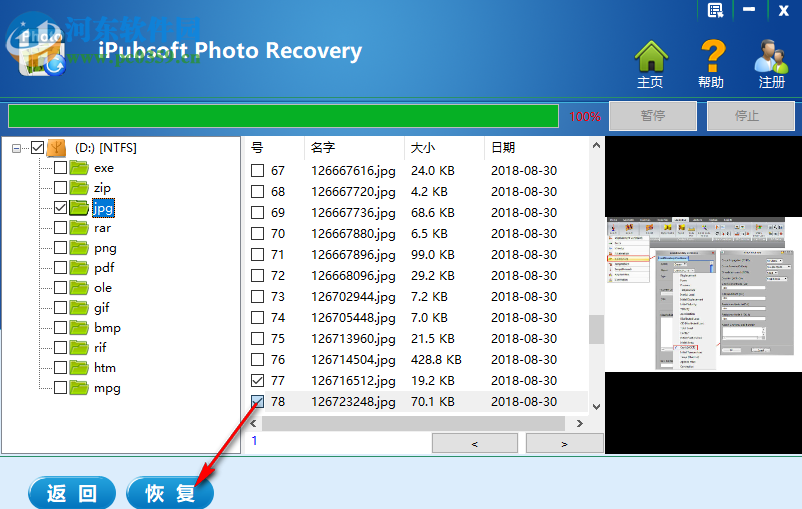Click the 恢复 (Recover) button
The width and height of the screenshot is (802, 509).
point(170,493)
